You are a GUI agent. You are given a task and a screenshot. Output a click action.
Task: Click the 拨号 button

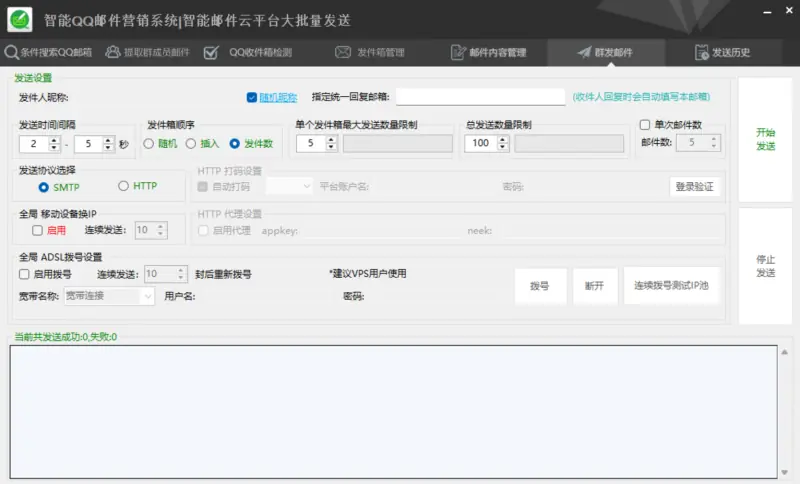pos(540,286)
